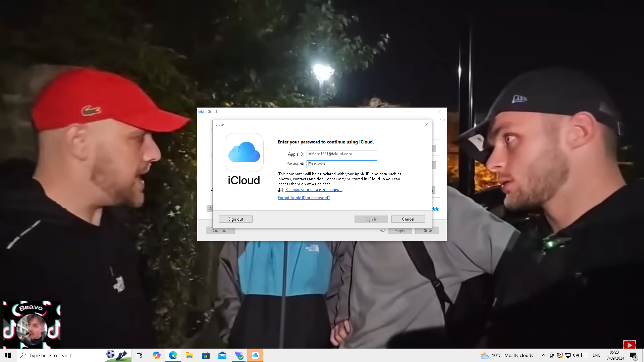
Task: Open 'See how your data is managed' link
Action: pyautogui.click(x=314, y=190)
